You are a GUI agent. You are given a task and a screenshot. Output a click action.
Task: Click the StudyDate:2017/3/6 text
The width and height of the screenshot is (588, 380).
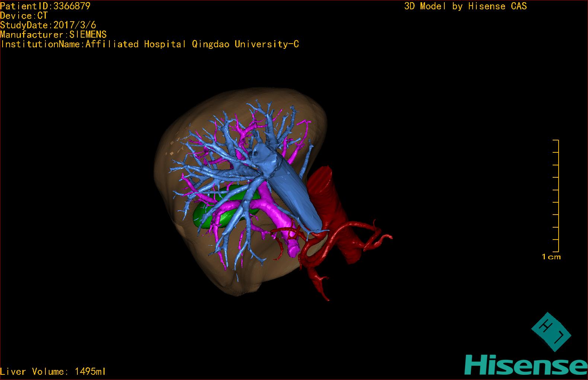(x=48, y=25)
